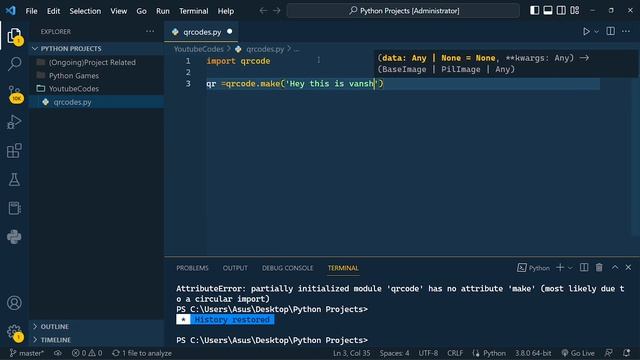Open the File menu
The image size is (640, 360).
(x=31, y=11)
